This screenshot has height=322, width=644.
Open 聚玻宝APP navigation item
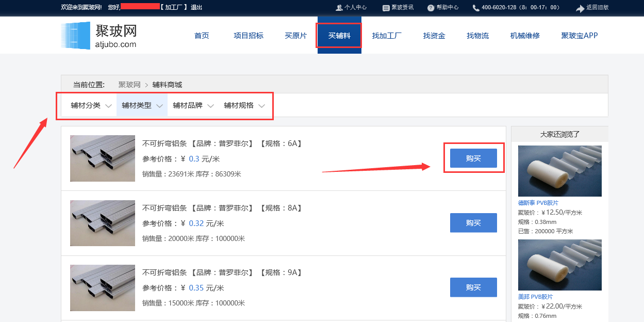click(580, 36)
